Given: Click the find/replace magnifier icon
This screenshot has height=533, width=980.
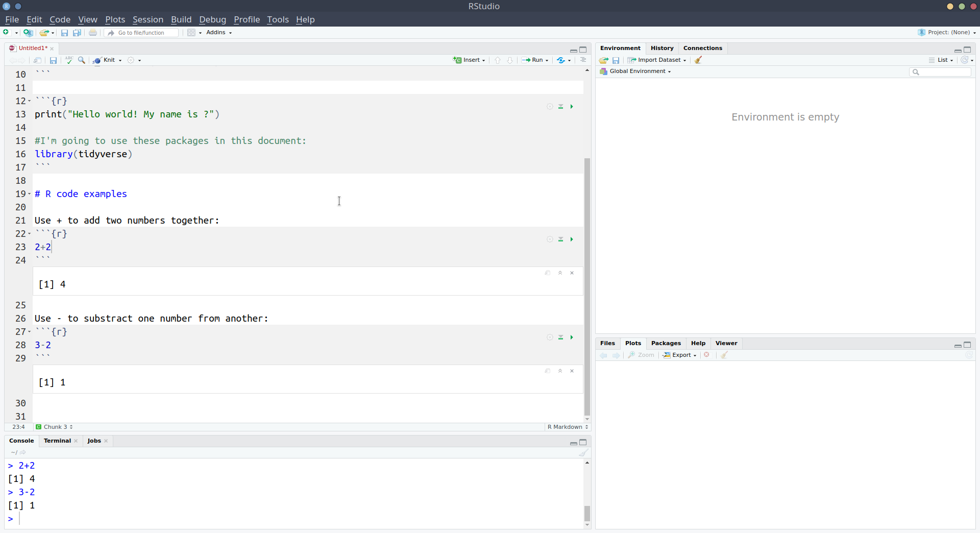Looking at the screenshot, I should coord(82,60).
